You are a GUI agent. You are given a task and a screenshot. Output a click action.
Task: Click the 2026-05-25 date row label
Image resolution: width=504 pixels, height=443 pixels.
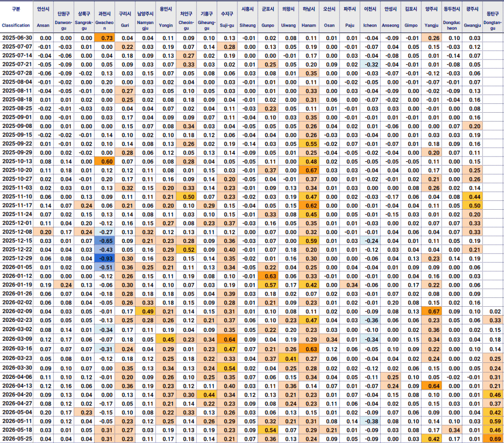[x=17, y=439]
